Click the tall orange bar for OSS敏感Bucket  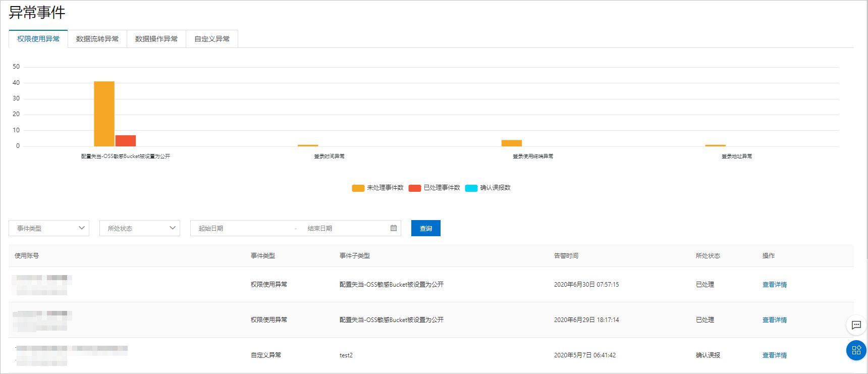pyautogui.click(x=104, y=114)
